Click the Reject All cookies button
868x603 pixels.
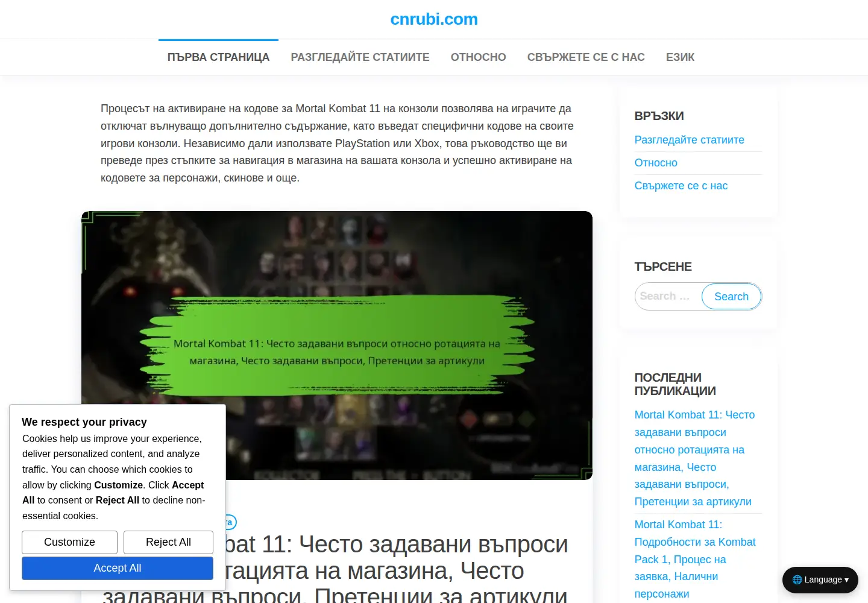click(x=168, y=542)
